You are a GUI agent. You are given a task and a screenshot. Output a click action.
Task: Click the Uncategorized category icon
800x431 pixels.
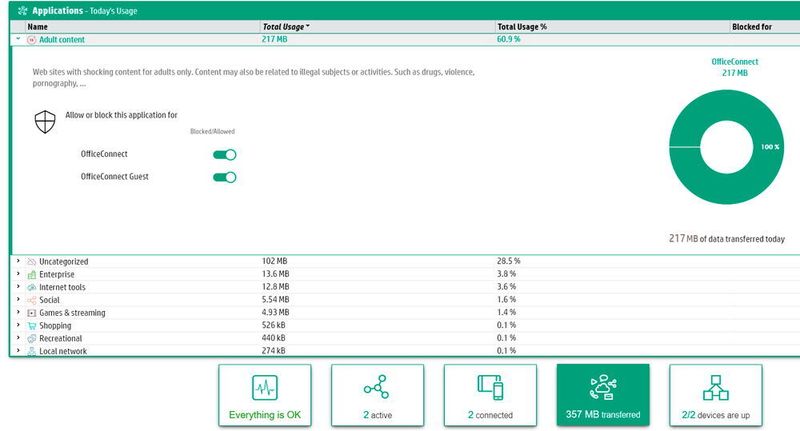(x=32, y=262)
